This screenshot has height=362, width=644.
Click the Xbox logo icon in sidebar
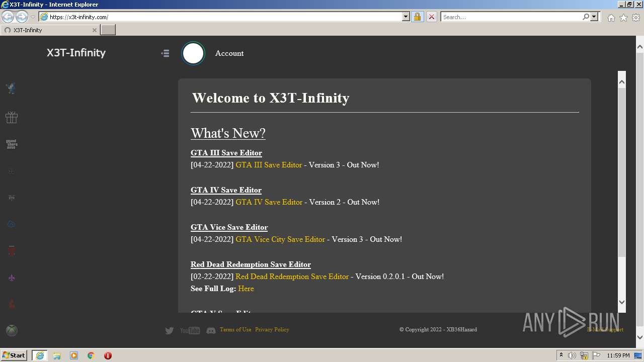pos(12,330)
